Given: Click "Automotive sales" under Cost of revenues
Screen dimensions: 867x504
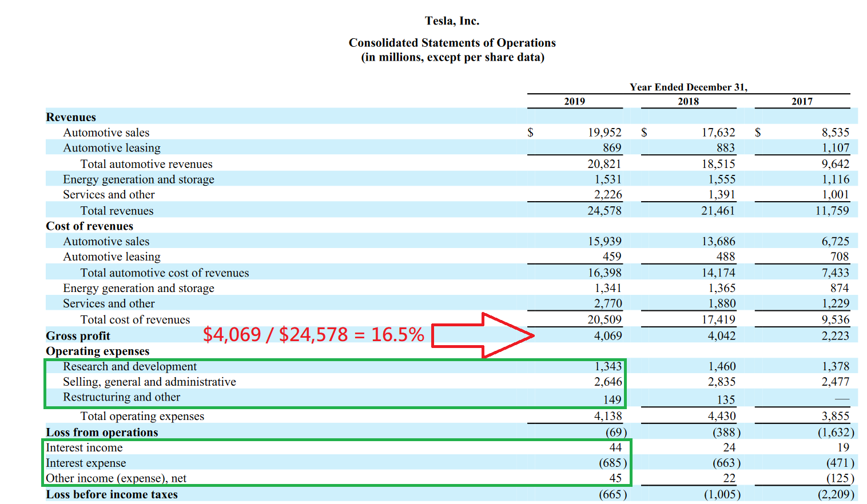Looking at the screenshot, I should pos(106,242).
